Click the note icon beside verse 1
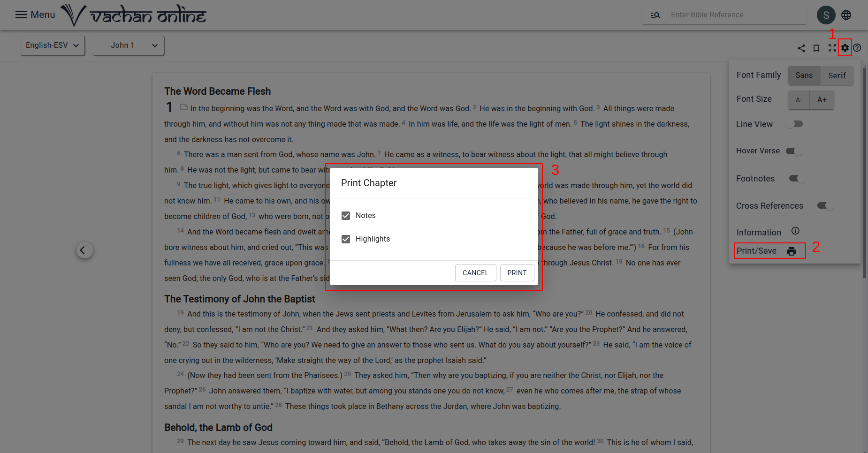This screenshot has width=868, height=453. coord(184,107)
